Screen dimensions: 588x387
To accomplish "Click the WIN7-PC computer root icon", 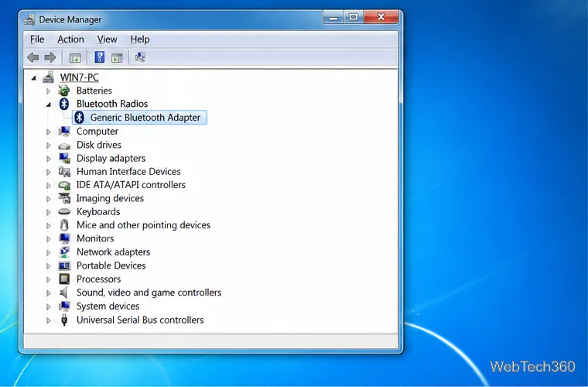I will click(48, 77).
